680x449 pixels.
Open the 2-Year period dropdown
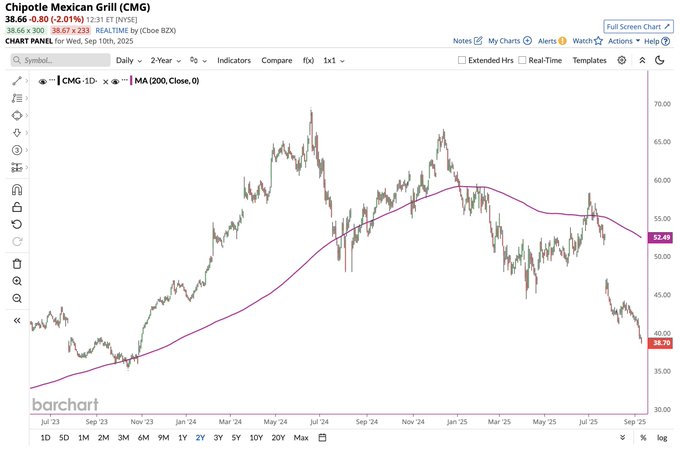click(x=166, y=60)
